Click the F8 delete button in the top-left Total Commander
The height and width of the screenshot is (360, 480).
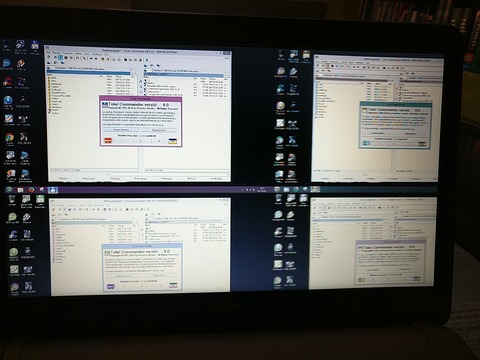pos(191,179)
